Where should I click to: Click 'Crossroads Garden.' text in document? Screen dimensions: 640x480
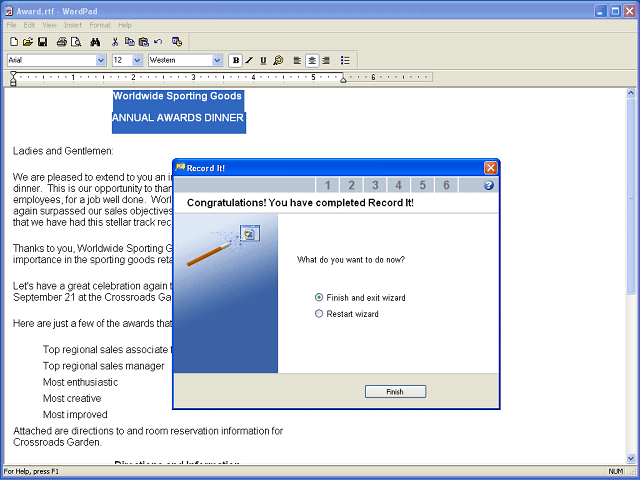pos(57,442)
